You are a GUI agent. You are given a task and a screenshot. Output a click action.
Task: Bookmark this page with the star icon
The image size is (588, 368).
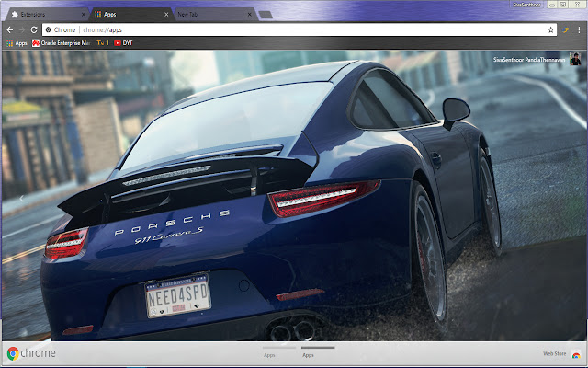tap(550, 29)
